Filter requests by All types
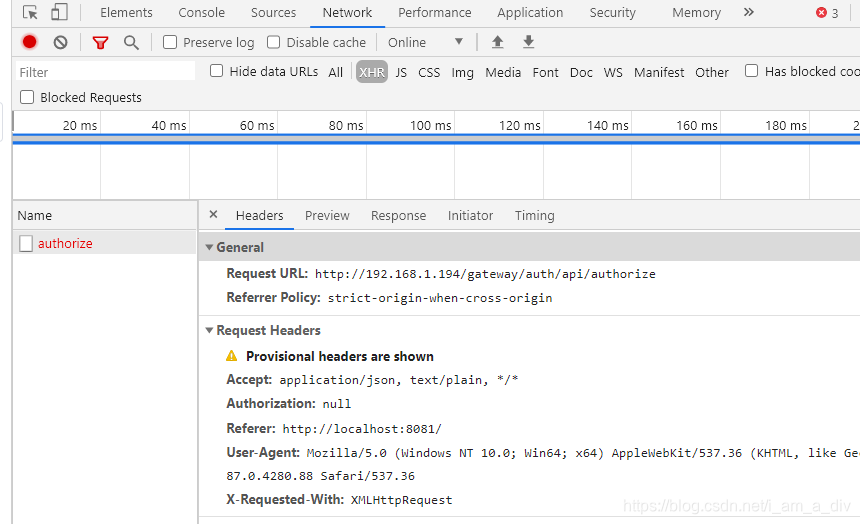860x524 pixels. coord(335,72)
